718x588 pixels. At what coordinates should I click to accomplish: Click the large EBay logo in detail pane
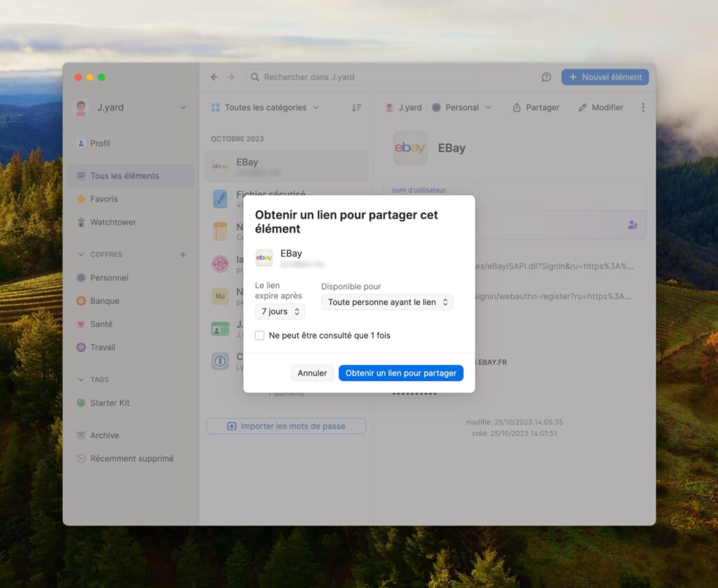coord(409,148)
